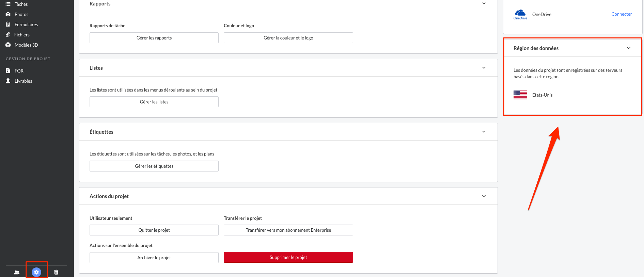
Task: Open the trash bin icon
Action: click(x=56, y=272)
